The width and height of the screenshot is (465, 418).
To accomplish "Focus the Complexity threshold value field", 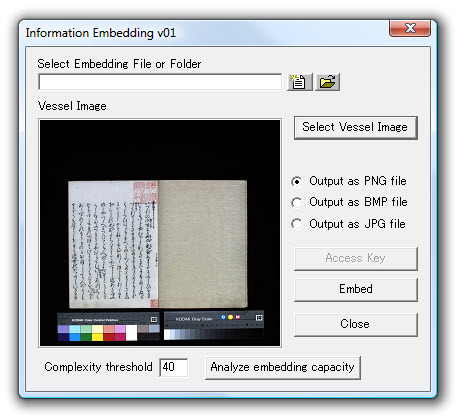I will coord(173,367).
